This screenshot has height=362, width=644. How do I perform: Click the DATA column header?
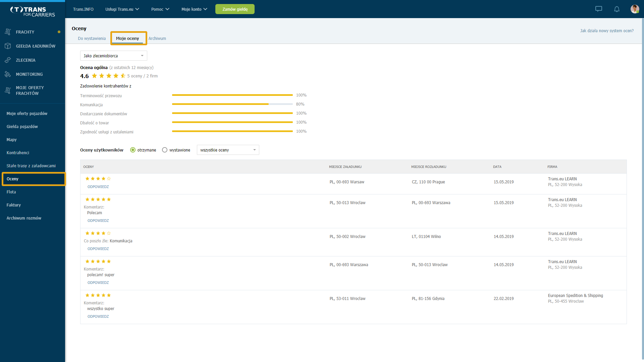(497, 167)
